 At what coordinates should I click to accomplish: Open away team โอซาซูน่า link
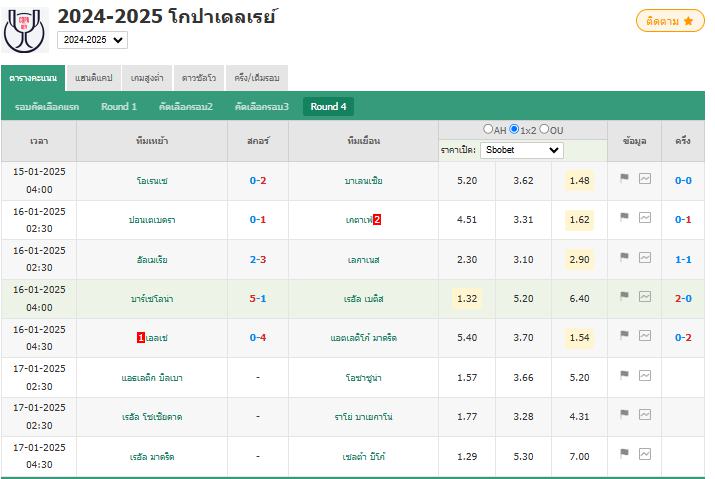tap(363, 378)
